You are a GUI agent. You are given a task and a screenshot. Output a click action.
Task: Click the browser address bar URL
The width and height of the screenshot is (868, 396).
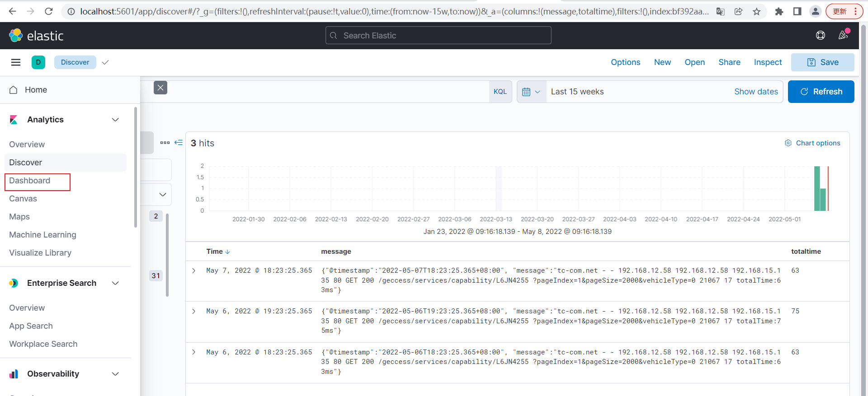click(394, 11)
